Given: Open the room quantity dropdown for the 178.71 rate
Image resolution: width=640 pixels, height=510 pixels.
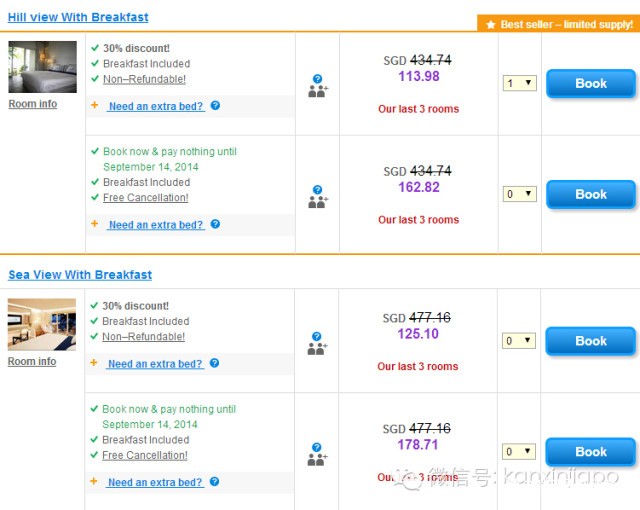Looking at the screenshot, I should coord(520,452).
